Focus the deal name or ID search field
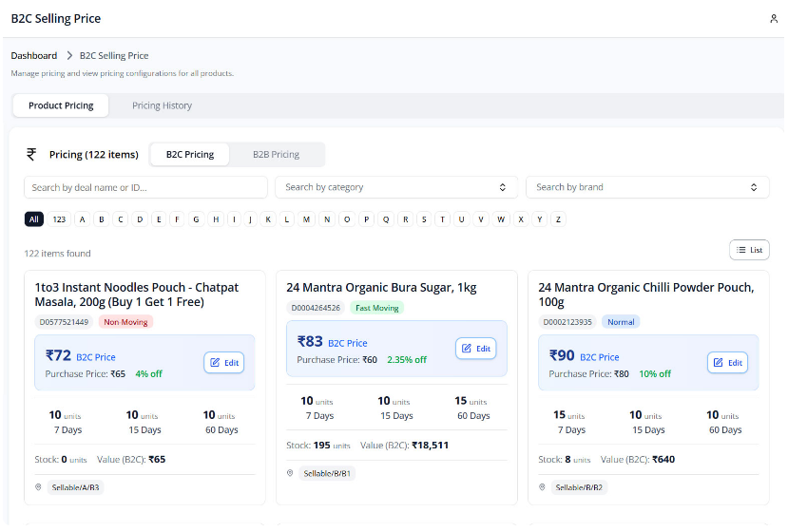Screen dimensions: 788x532 pyautogui.click(x=145, y=187)
